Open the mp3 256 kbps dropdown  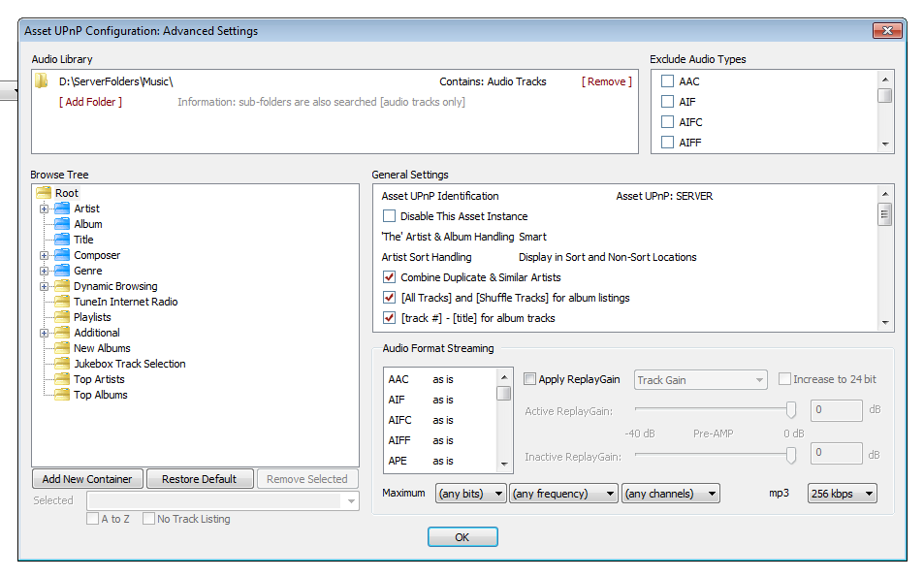click(842, 494)
